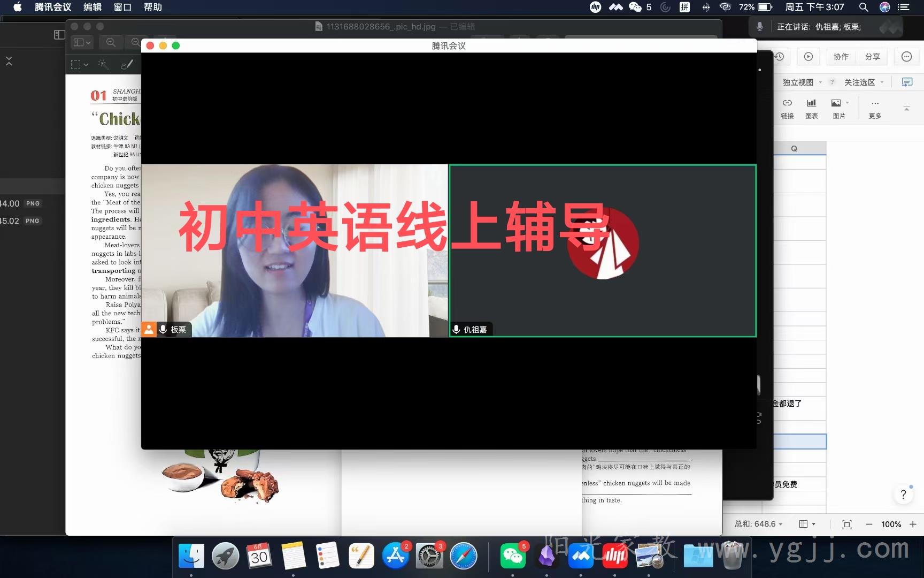924x578 pixels.
Task: Open 总和: 648.6 summary dropdown
Action: pyautogui.click(x=758, y=524)
